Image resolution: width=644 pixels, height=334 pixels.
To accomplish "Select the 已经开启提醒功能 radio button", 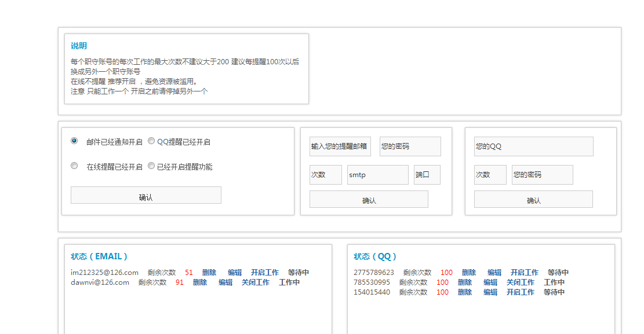I will [x=152, y=166].
